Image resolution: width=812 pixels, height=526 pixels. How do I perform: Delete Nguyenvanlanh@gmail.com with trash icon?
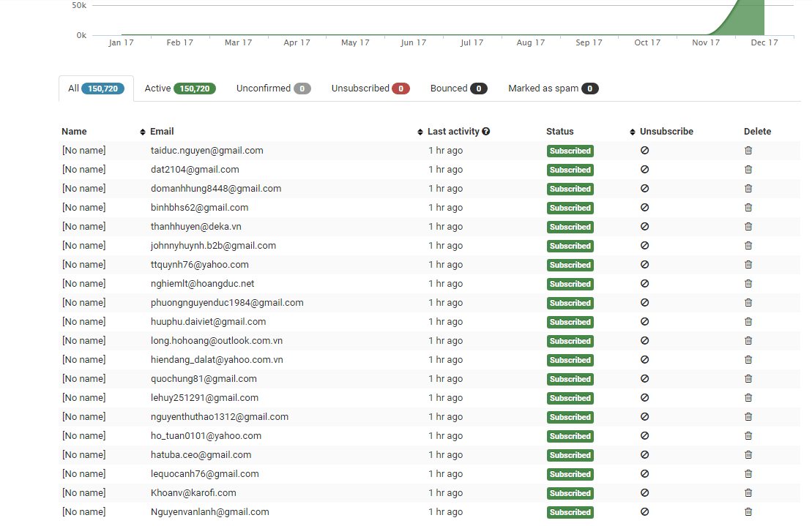(748, 512)
